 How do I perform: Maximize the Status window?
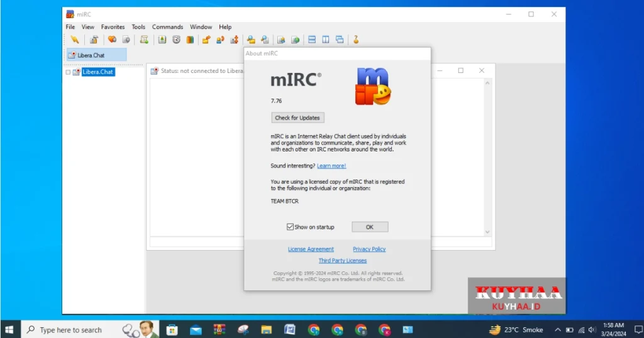tap(460, 70)
